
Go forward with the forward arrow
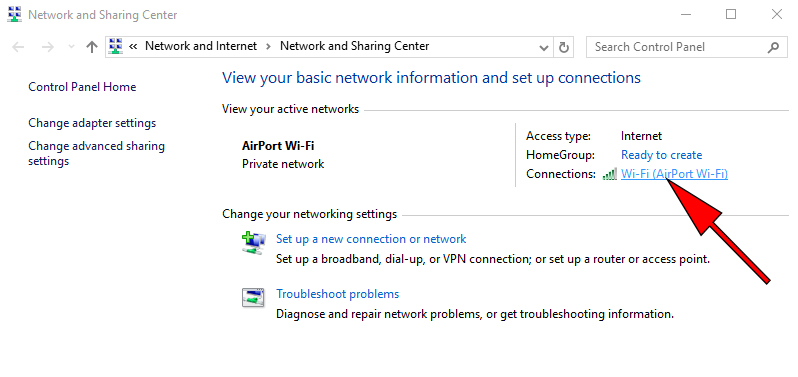[47, 47]
